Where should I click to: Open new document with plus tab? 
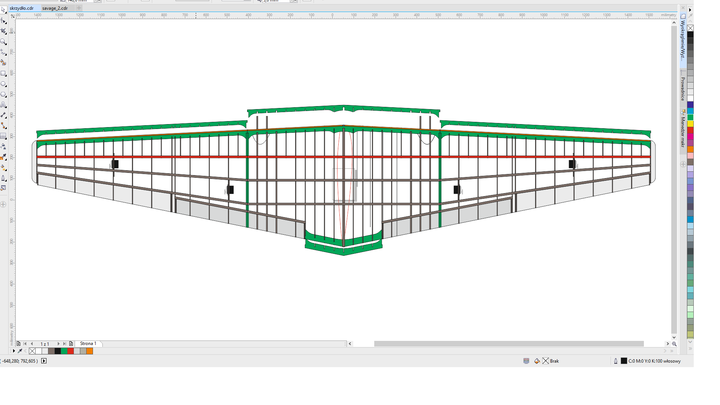[79, 8]
